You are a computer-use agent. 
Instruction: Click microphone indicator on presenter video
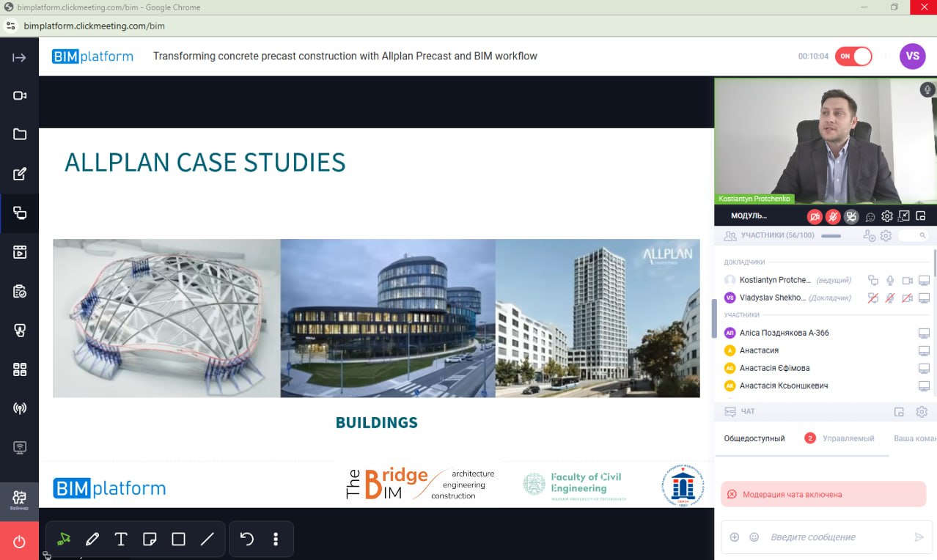click(927, 89)
